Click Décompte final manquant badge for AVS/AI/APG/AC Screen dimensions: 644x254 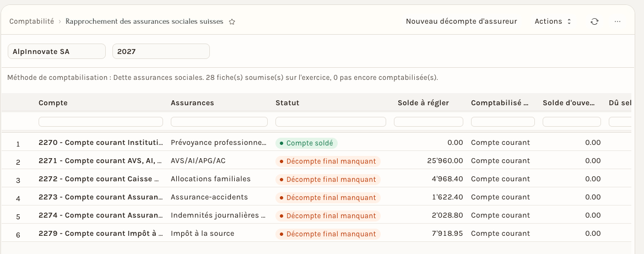(328, 161)
